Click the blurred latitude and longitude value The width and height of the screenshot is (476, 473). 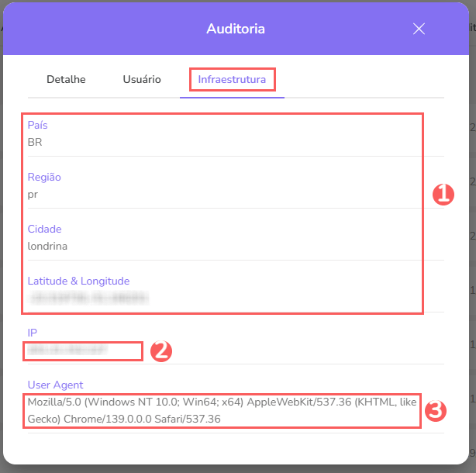[88, 298]
